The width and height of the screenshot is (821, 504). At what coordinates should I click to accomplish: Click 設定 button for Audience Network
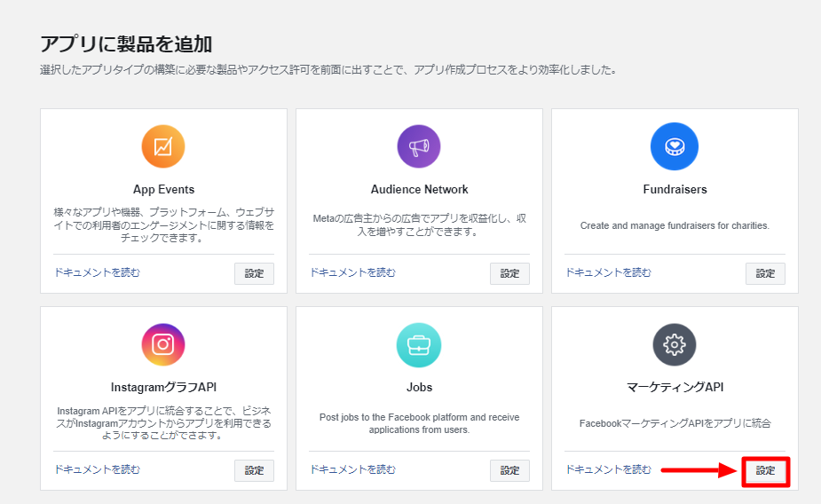509,273
